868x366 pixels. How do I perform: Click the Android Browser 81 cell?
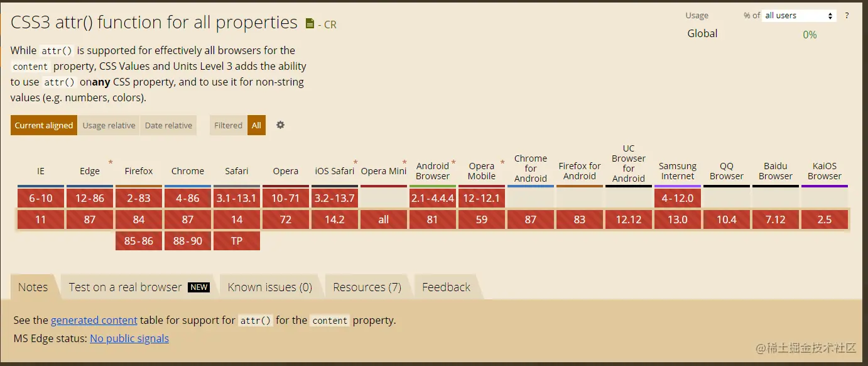click(x=433, y=219)
